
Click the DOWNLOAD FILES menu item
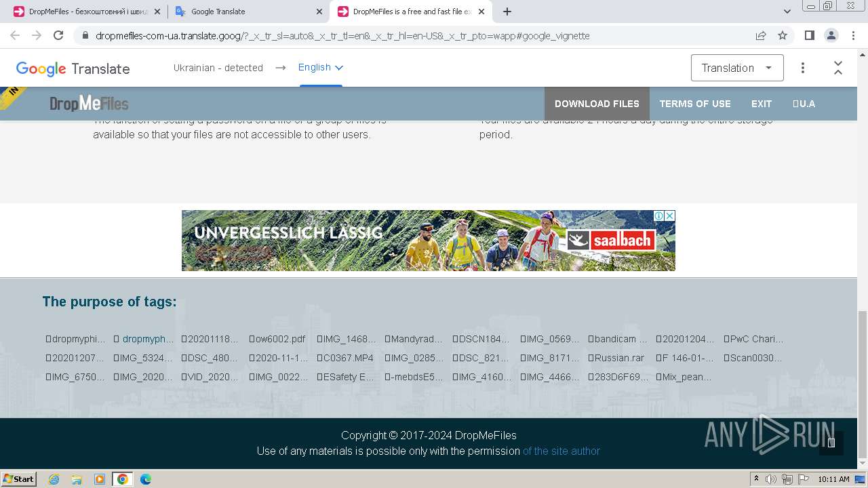point(597,104)
